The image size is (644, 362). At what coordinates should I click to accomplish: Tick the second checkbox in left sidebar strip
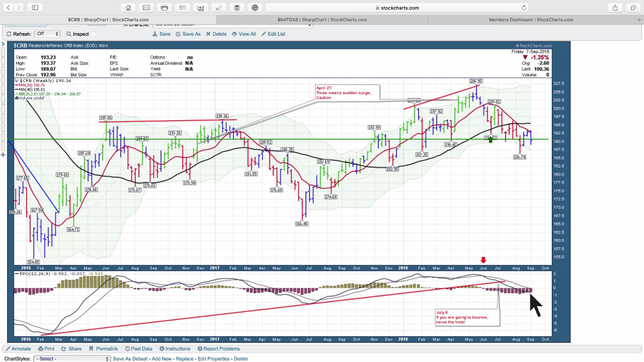[3, 61]
